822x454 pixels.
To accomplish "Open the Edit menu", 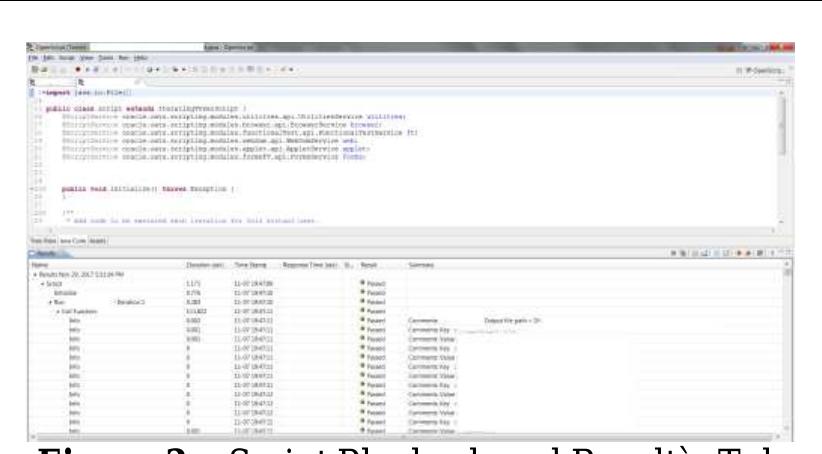I will 49,58.
